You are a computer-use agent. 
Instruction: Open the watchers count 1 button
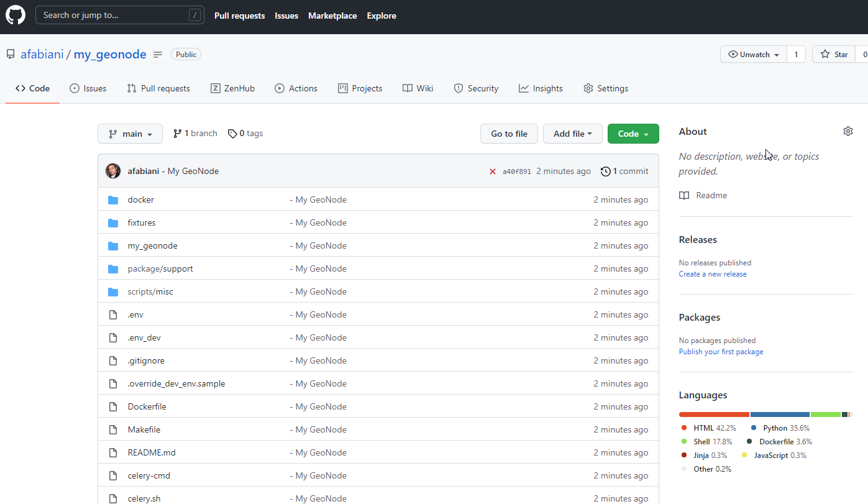click(796, 54)
